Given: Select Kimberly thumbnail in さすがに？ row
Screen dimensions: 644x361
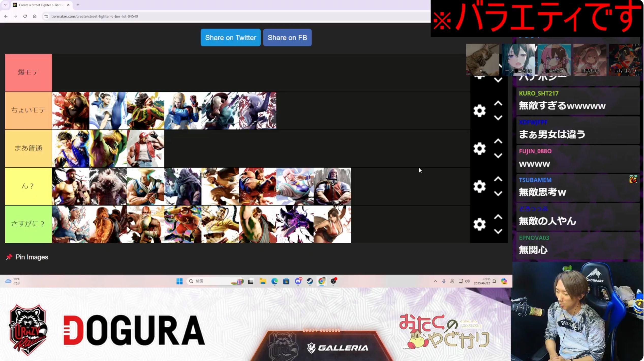Looking at the screenshot, I should click(183, 224).
